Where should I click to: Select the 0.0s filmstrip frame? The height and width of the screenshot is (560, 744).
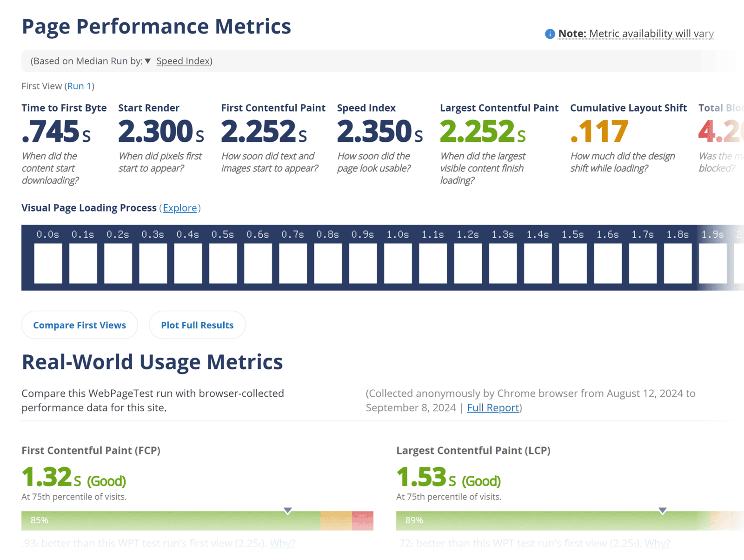pyautogui.click(x=48, y=263)
